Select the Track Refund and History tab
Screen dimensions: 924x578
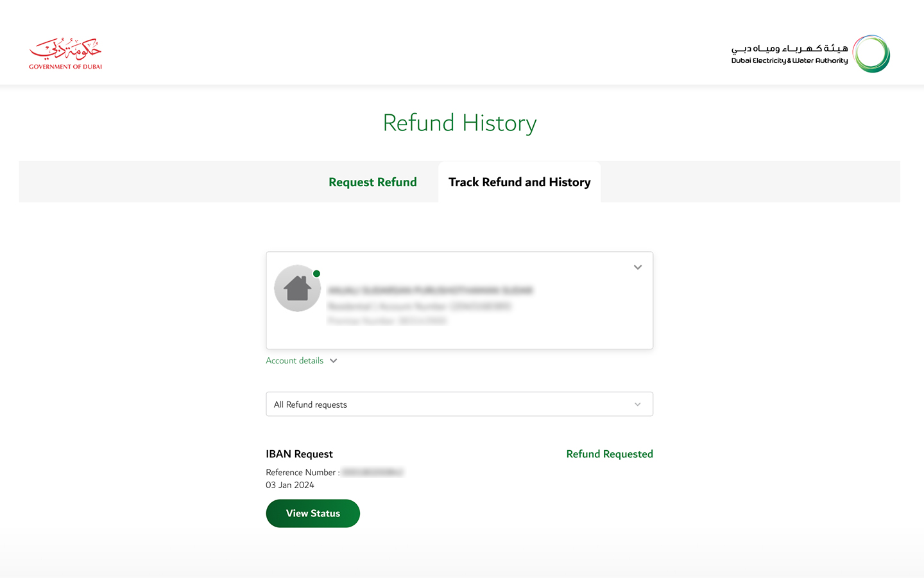[x=519, y=182]
